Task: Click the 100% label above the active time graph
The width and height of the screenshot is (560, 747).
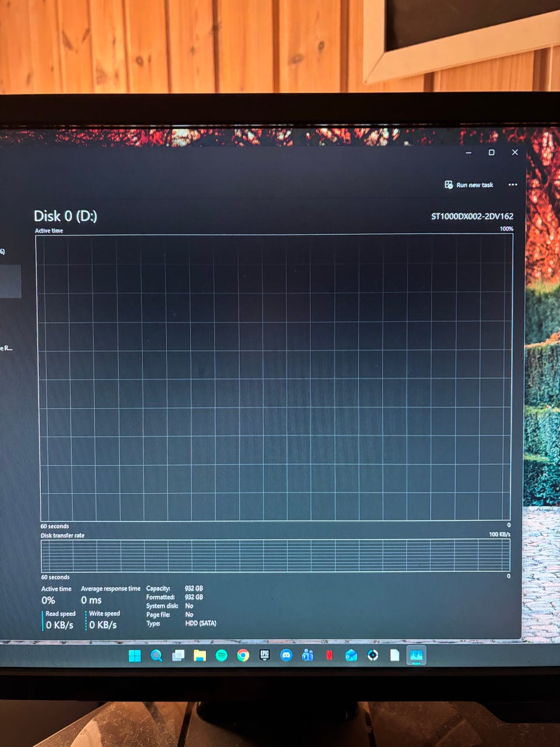Action: pyautogui.click(x=506, y=229)
